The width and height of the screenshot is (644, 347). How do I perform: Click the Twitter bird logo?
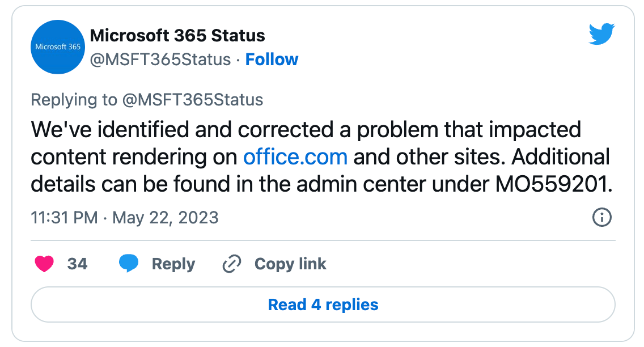601,36
